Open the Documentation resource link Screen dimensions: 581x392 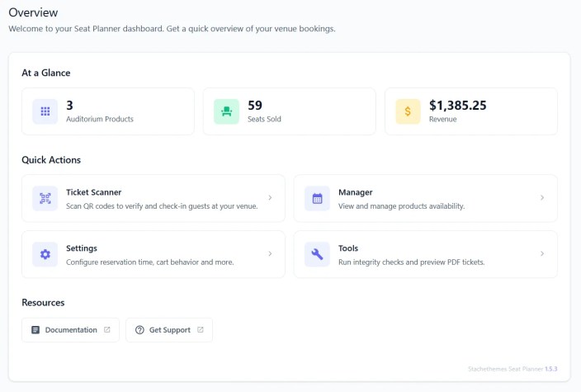point(71,330)
